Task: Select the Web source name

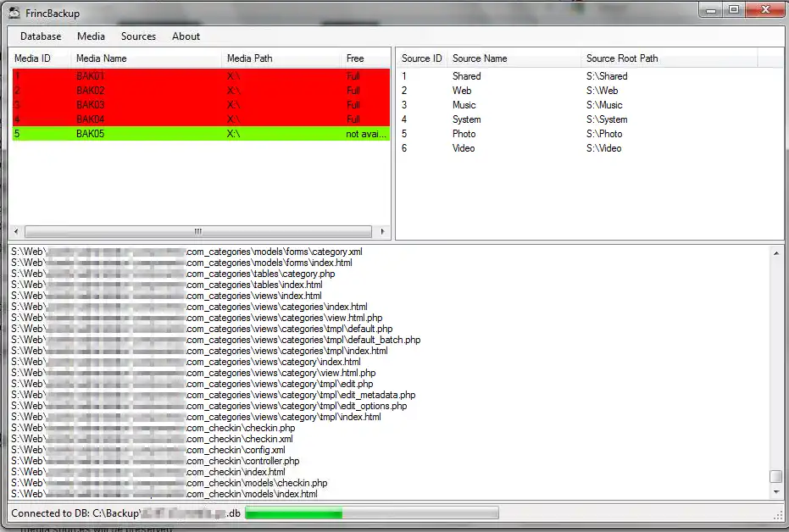Action: click(x=461, y=91)
